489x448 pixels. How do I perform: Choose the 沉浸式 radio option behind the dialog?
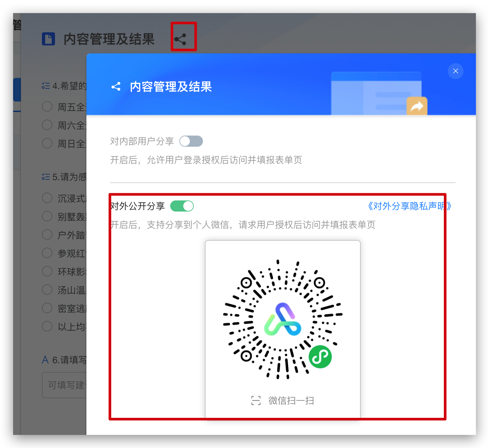(x=47, y=198)
